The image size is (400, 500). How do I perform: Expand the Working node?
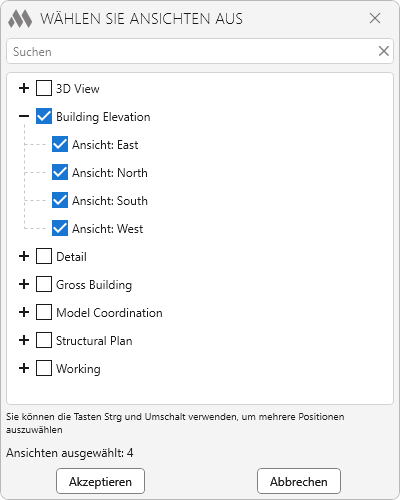coord(24,368)
